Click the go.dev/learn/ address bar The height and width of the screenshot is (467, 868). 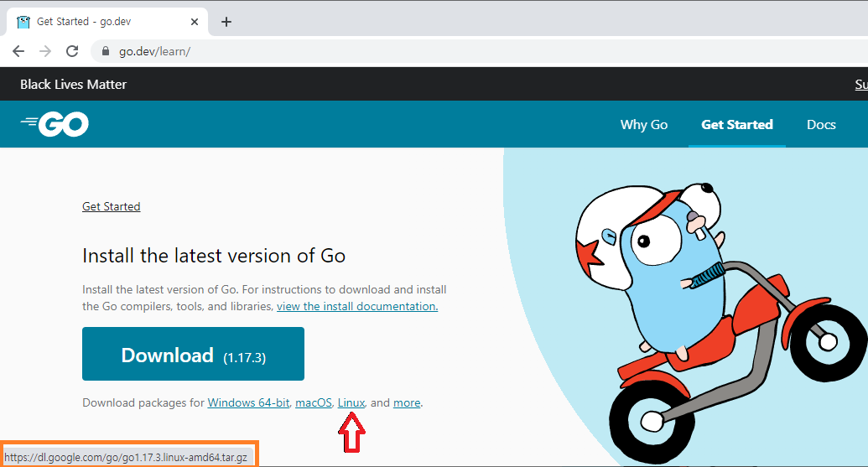(x=479, y=51)
